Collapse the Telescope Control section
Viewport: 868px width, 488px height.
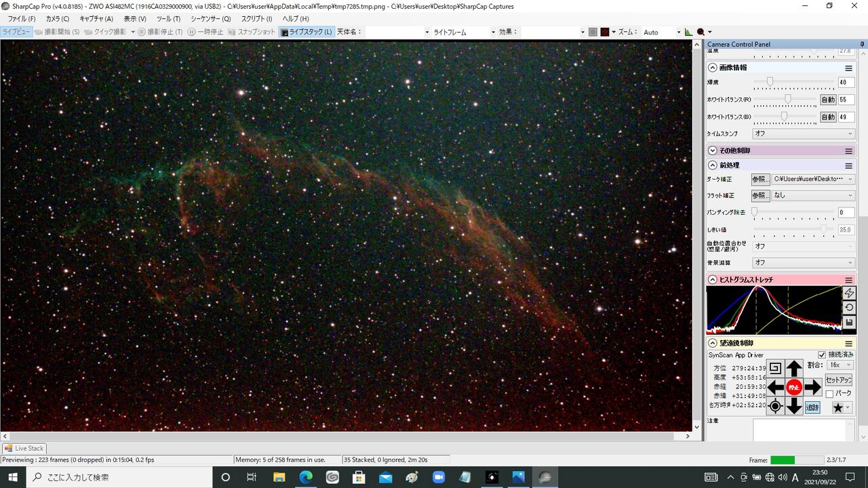coord(713,344)
